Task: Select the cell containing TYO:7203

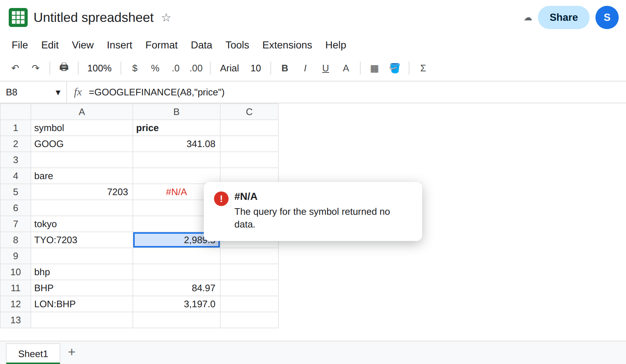Action: point(82,240)
